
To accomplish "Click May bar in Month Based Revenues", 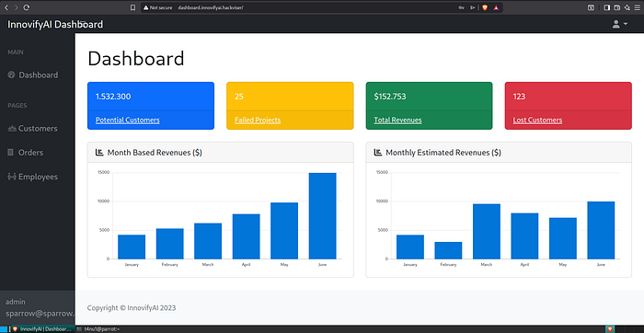I will (x=284, y=231).
